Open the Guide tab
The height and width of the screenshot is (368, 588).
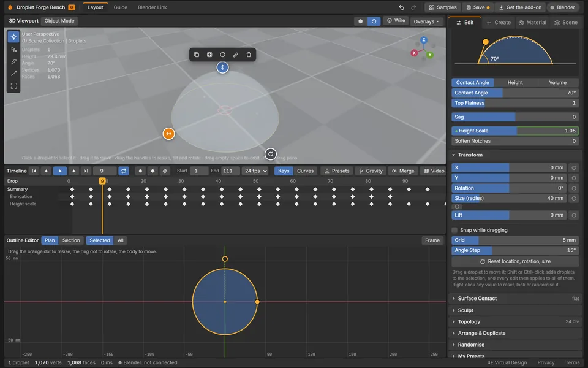pyautogui.click(x=121, y=7)
